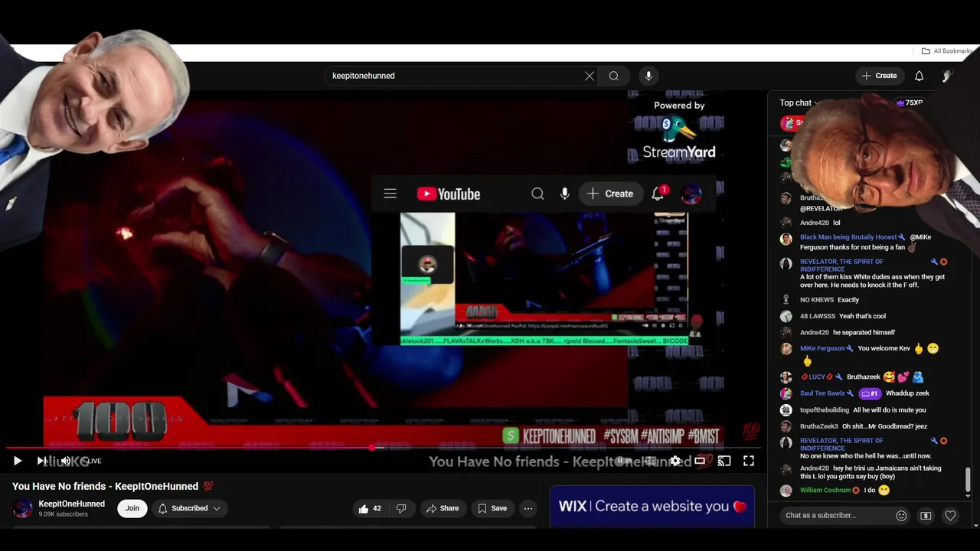Open KeepitOneHunned channel name link
Image resolution: width=980 pixels, height=551 pixels.
point(72,504)
